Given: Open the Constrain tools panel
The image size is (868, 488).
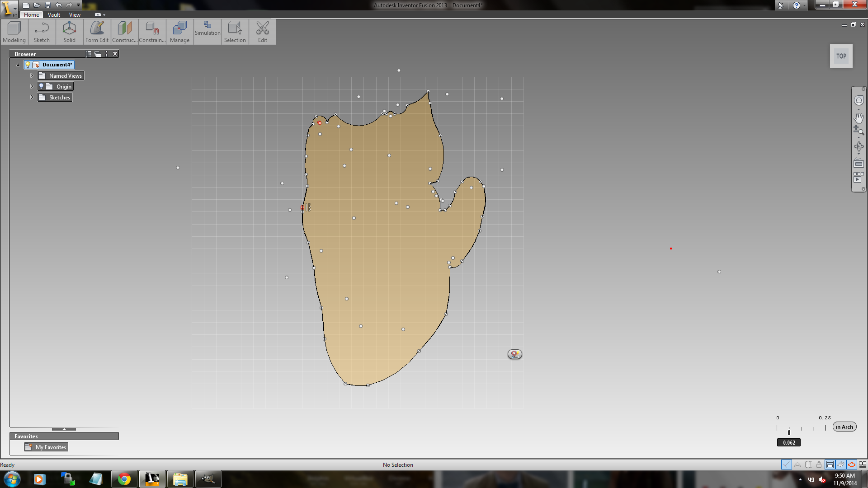Looking at the screenshot, I should click(x=152, y=32).
